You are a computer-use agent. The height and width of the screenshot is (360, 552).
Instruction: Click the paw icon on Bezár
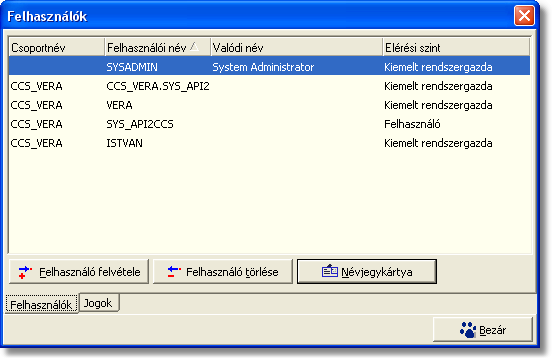(x=468, y=330)
